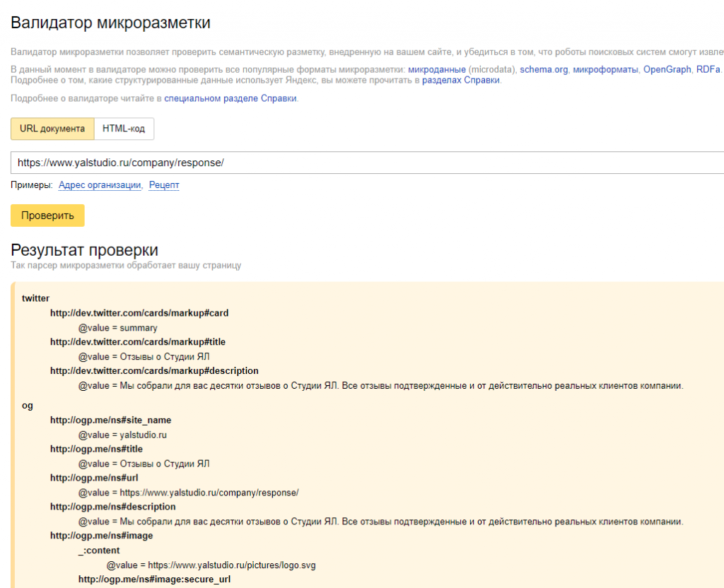Select the '@value = yalstudio.ru' line
The image size is (724, 588).
[x=122, y=435]
